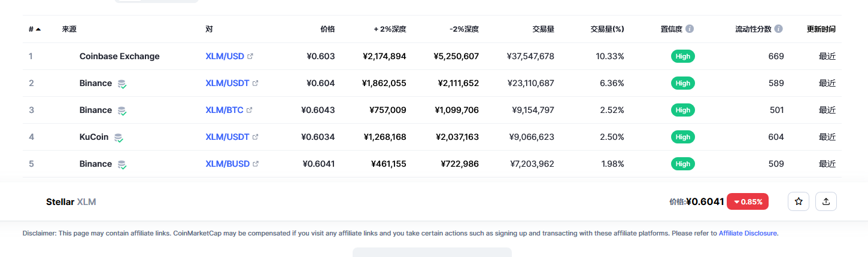Click the red -0.85% price change badge
Image resolution: width=868 pixels, height=257 pixels.
(748, 201)
